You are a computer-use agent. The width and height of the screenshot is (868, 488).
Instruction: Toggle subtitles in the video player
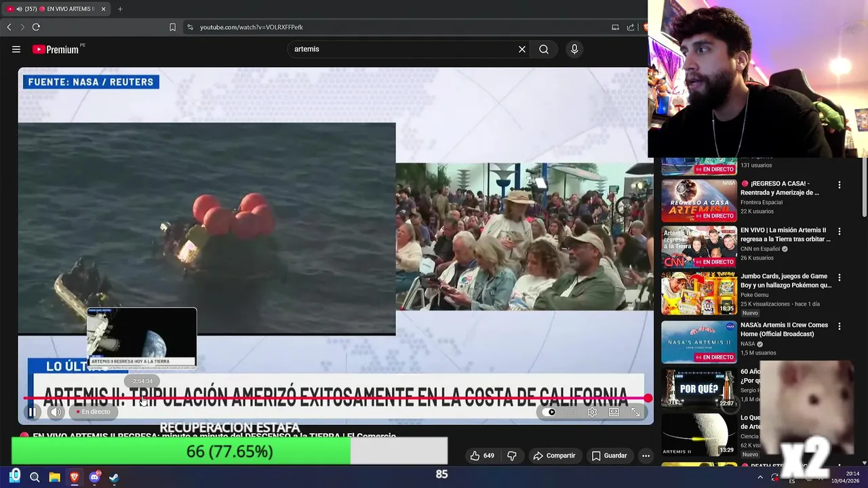pyautogui.click(x=571, y=412)
